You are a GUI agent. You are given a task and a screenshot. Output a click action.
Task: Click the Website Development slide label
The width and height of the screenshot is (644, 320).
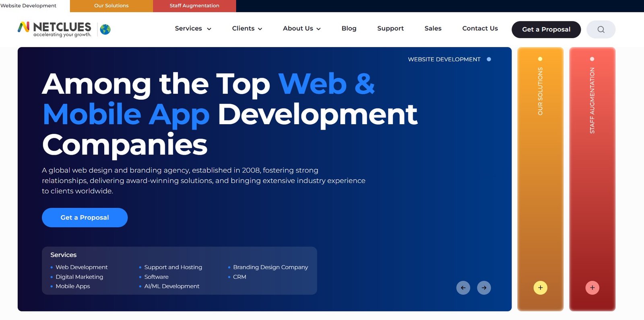444,59
